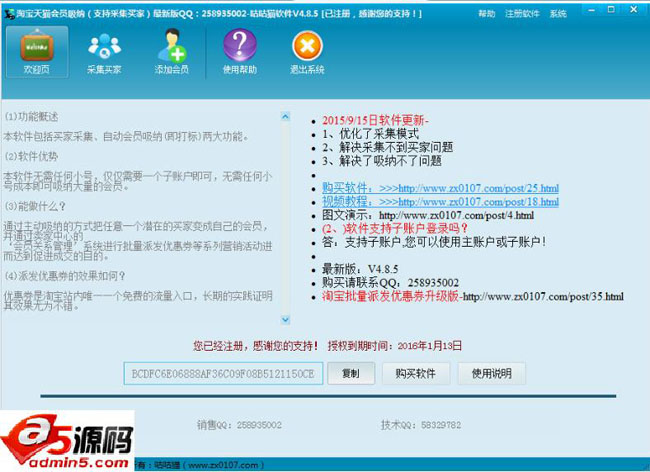The width and height of the screenshot is (650, 472).
Task: Select the 添加会员 add member icon
Action: tap(172, 52)
